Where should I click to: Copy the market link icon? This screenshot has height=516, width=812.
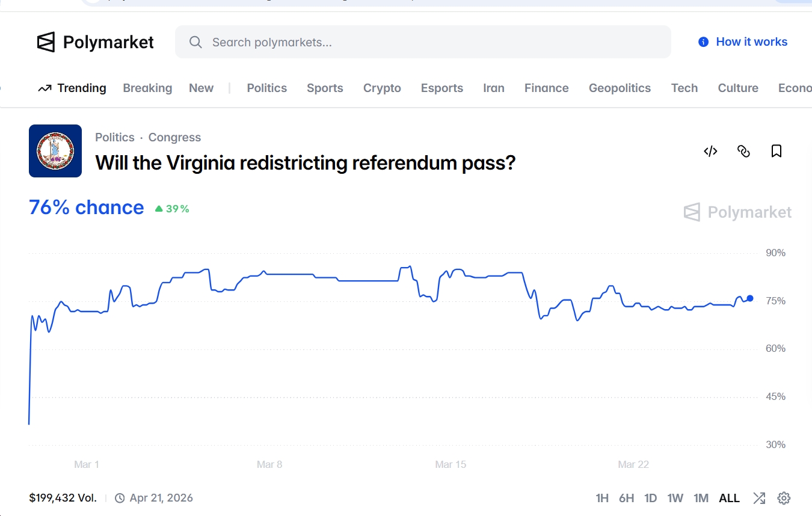coord(743,151)
